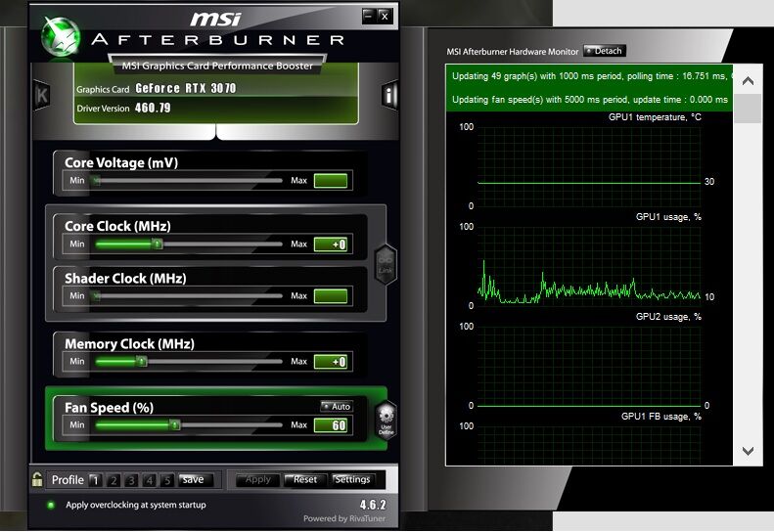Toggle the Core/Shader clock Link button
The image size is (774, 532).
pos(386,264)
